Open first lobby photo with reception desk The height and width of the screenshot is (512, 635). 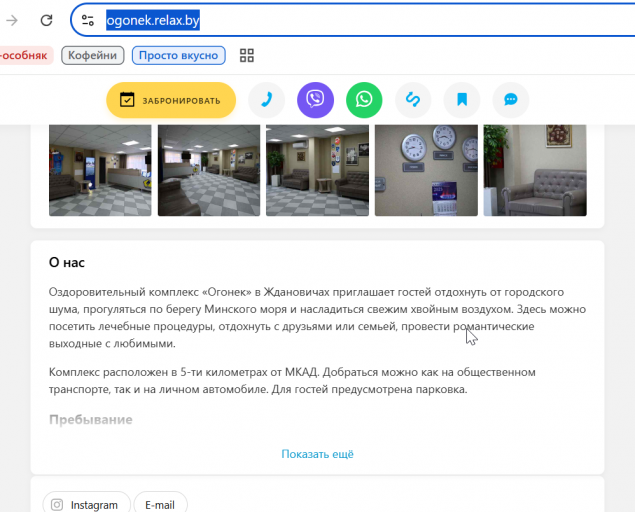(x=100, y=170)
